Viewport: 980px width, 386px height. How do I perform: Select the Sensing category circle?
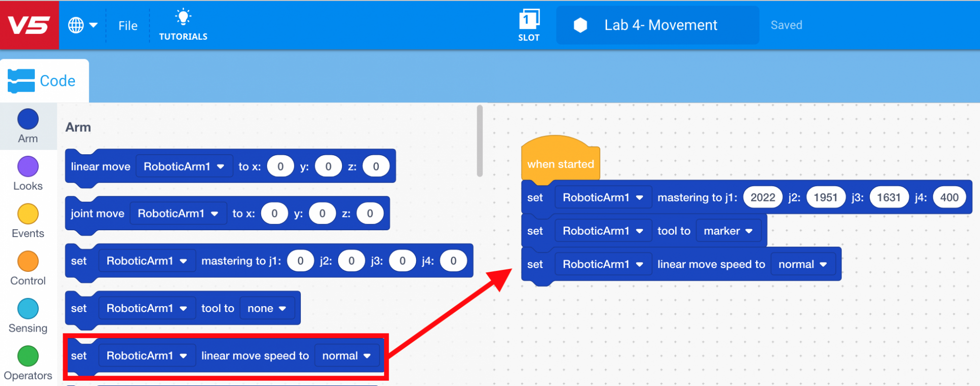click(x=28, y=309)
